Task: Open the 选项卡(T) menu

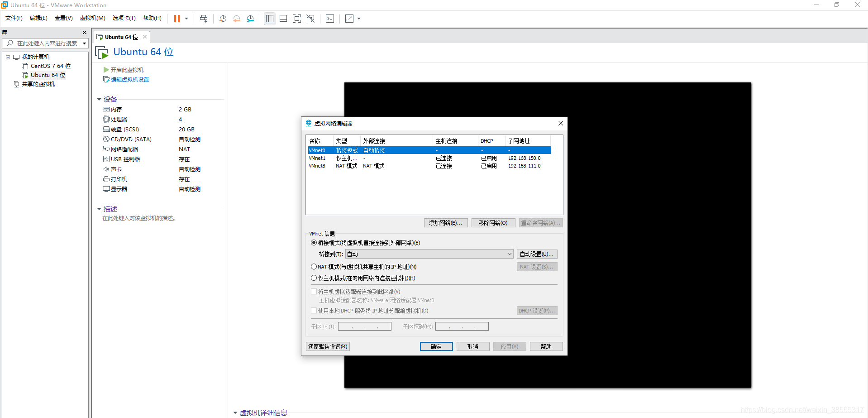Action: coord(124,18)
